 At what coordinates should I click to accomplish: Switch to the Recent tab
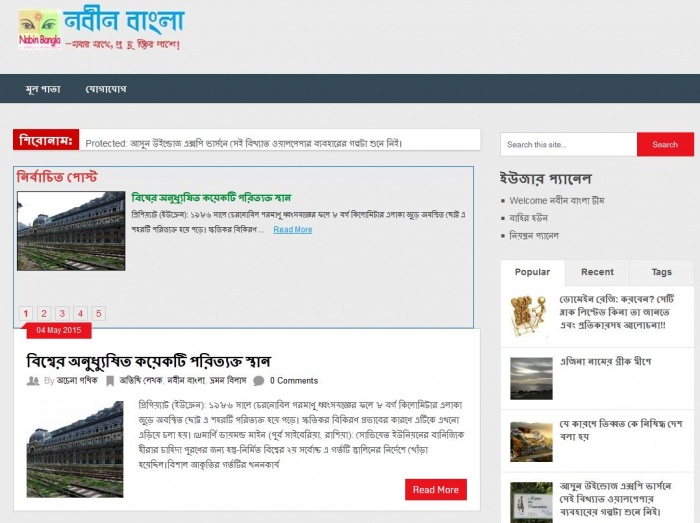click(x=597, y=272)
